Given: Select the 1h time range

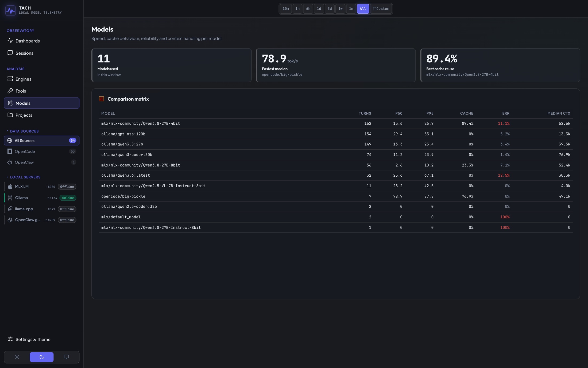Looking at the screenshot, I should (x=297, y=9).
